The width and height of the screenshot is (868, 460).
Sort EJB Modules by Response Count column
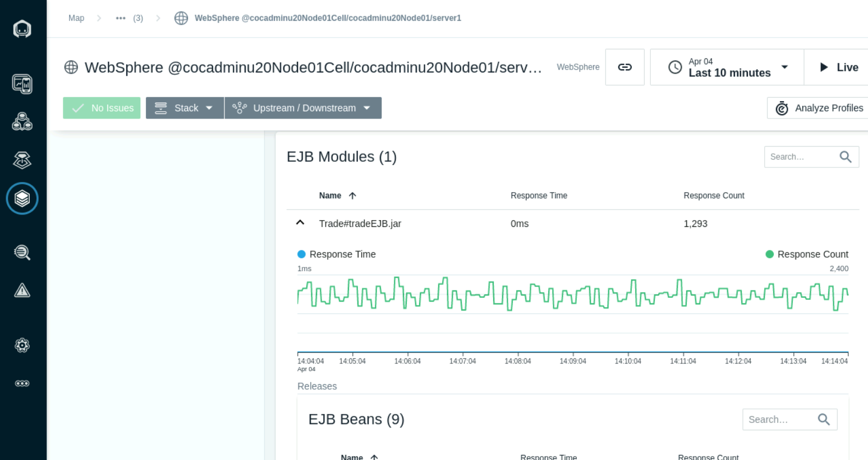click(x=714, y=195)
